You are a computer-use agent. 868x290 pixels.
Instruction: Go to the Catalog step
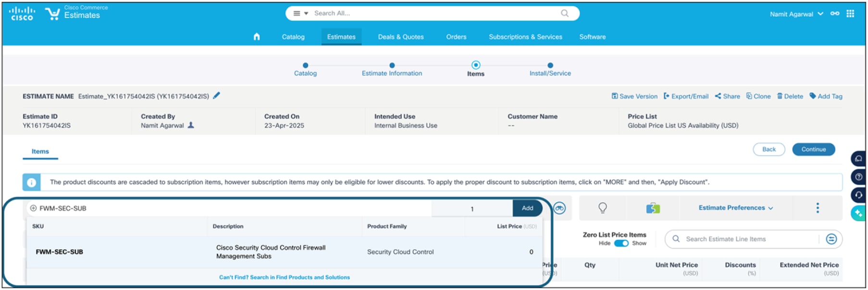(x=305, y=70)
